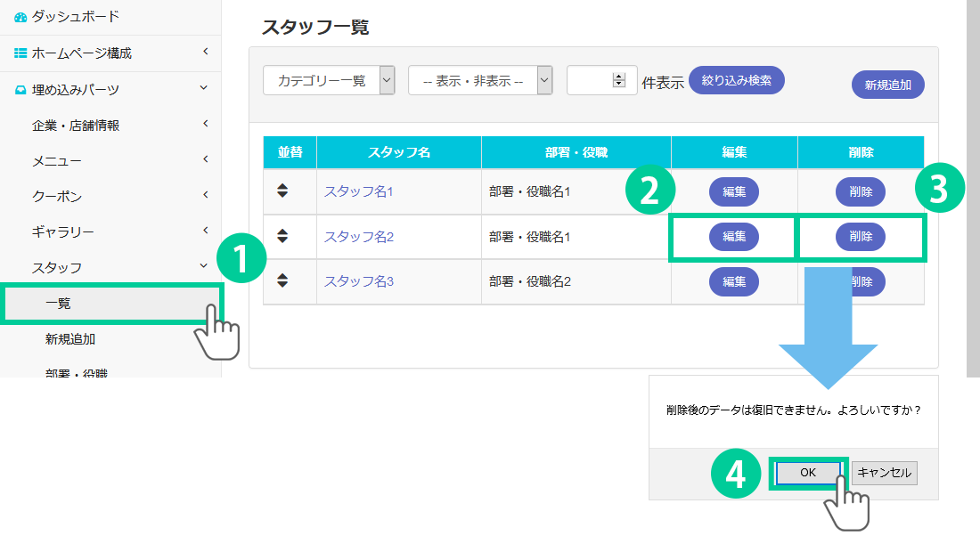Click sort handle icon for スタッフ名2
The height and width of the screenshot is (544, 980).
coord(282,236)
